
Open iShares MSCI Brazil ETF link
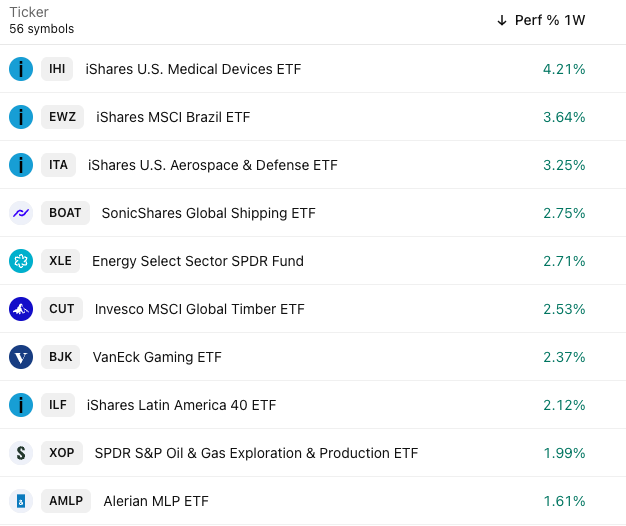173,117
